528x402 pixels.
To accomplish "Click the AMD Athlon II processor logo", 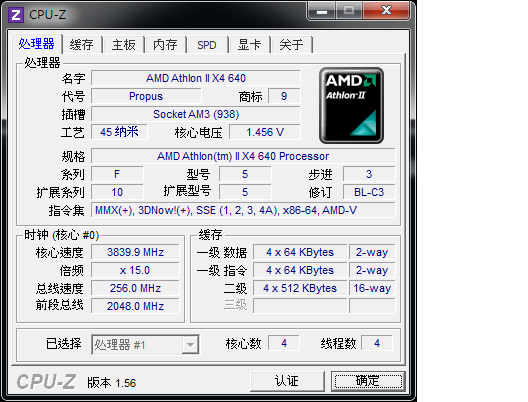I will click(351, 105).
